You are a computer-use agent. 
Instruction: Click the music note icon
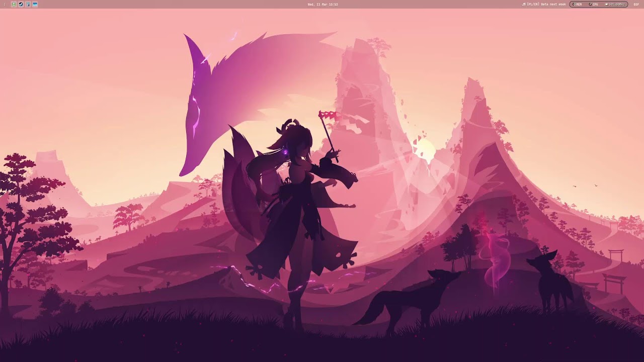524,4
